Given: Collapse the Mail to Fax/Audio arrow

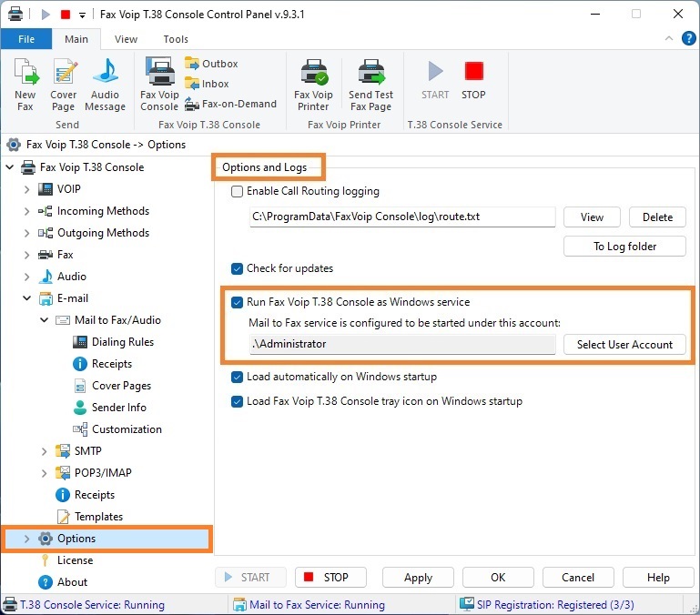Looking at the screenshot, I should pos(45,320).
